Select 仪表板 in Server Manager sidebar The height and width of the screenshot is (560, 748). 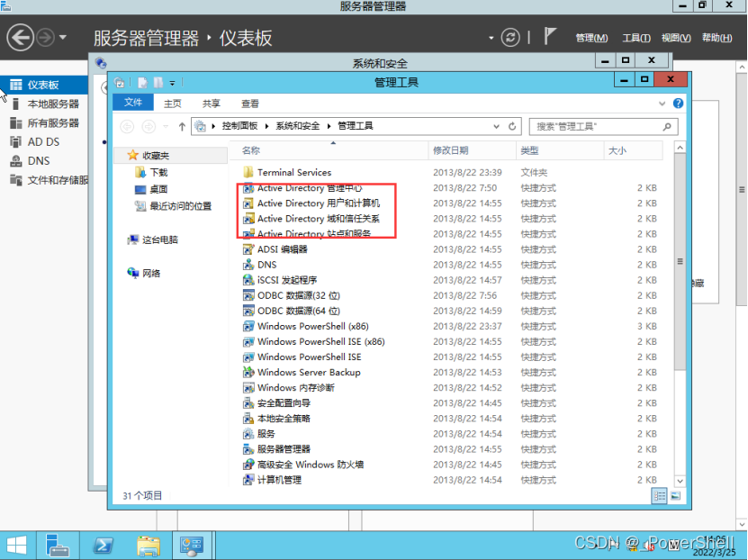[x=44, y=85]
